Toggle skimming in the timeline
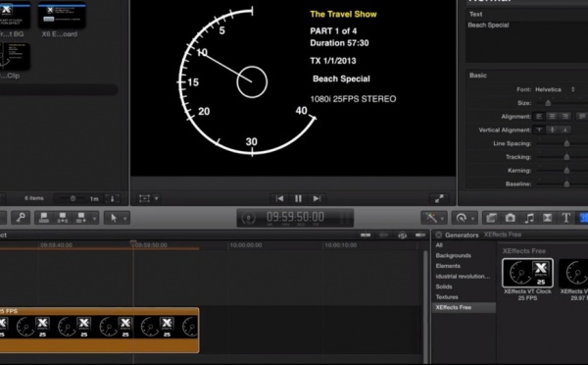 (x=366, y=235)
